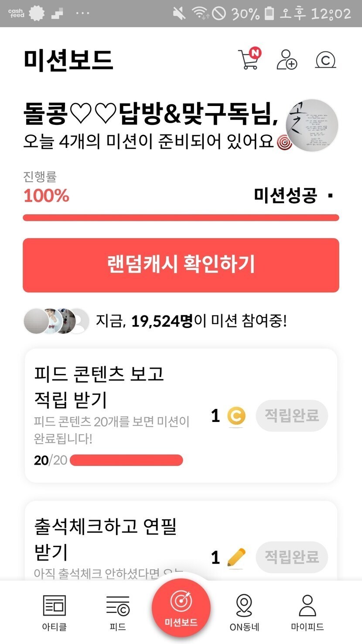This screenshot has width=362, height=644.
Task: Click the 100% overall progress bar
Action: (x=181, y=218)
